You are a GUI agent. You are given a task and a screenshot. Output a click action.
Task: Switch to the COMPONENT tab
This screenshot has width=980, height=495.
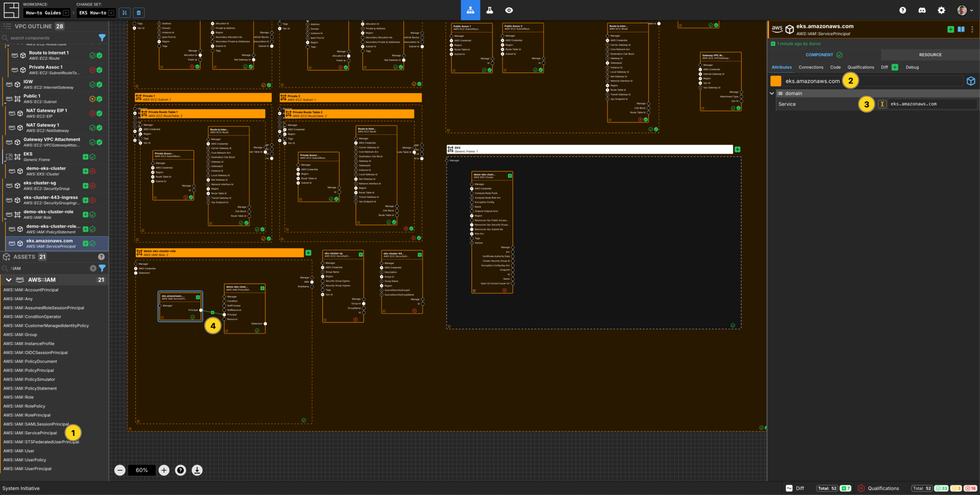[824, 55]
